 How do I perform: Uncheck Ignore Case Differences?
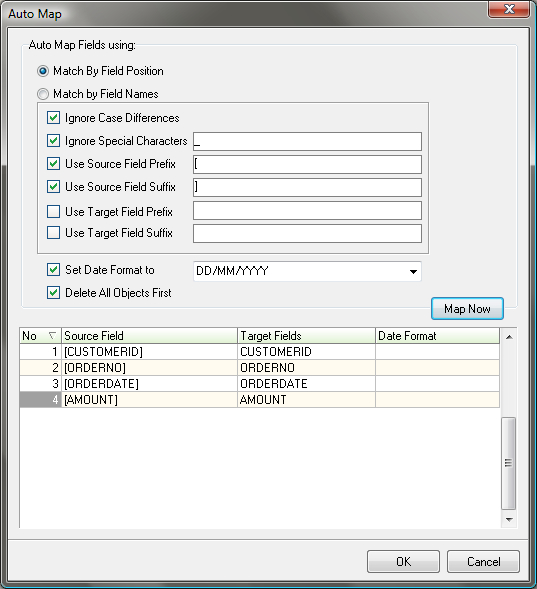pos(53,118)
